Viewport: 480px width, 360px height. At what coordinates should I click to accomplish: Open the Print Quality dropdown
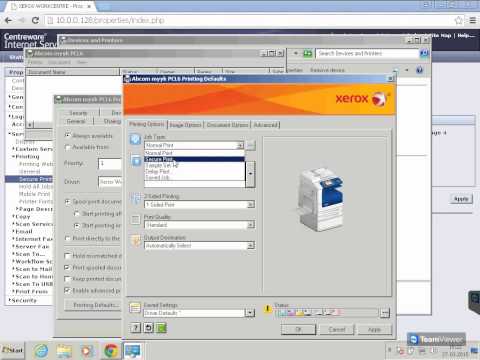pos(251,225)
